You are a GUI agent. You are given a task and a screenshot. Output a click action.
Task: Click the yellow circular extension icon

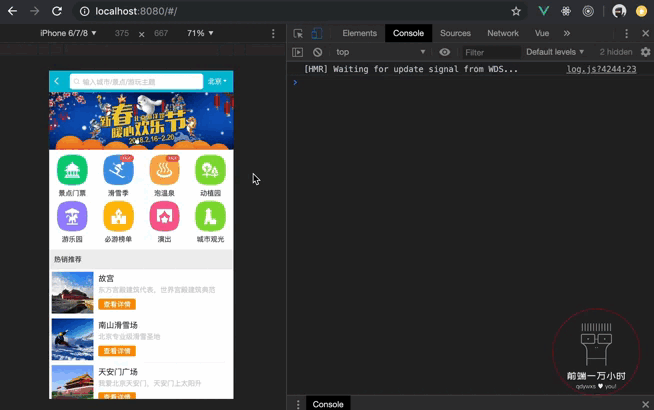click(641, 11)
